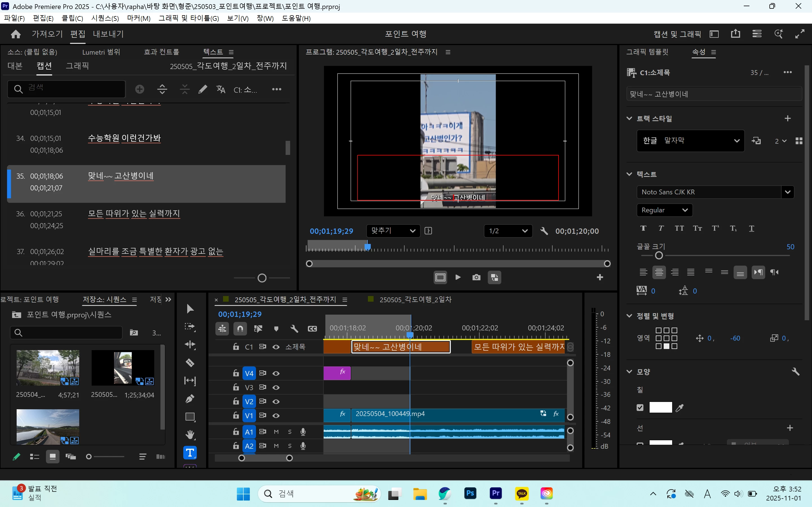Mute the A1 audio track
Screen dimensions: 812x507
coord(276,432)
